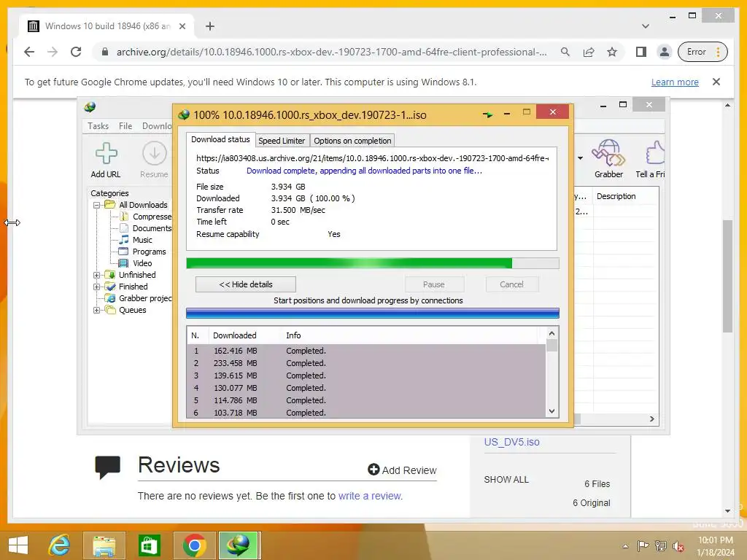747x560 pixels.
Task: Bookmark this page with the star icon
Action: (612, 52)
